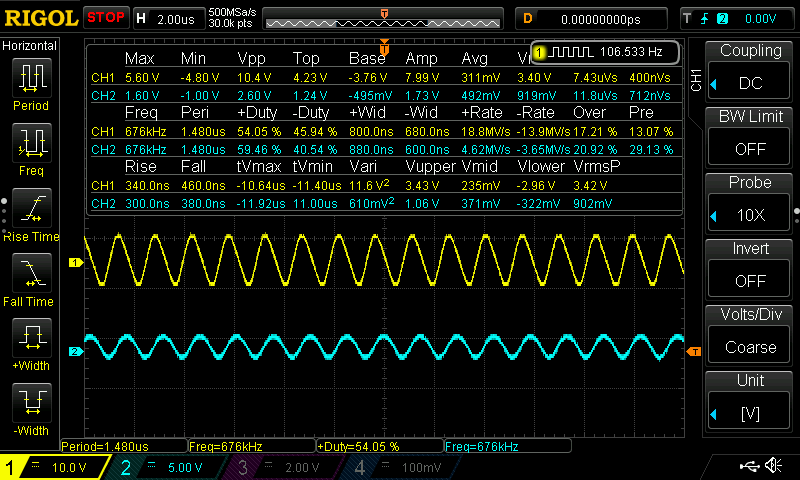Click the channel 2 ground marker

coord(76,351)
